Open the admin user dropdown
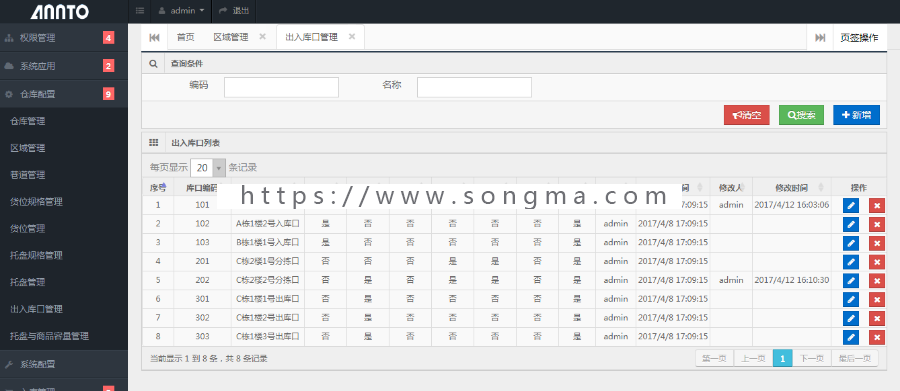This screenshot has width=900, height=391. point(181,11)
